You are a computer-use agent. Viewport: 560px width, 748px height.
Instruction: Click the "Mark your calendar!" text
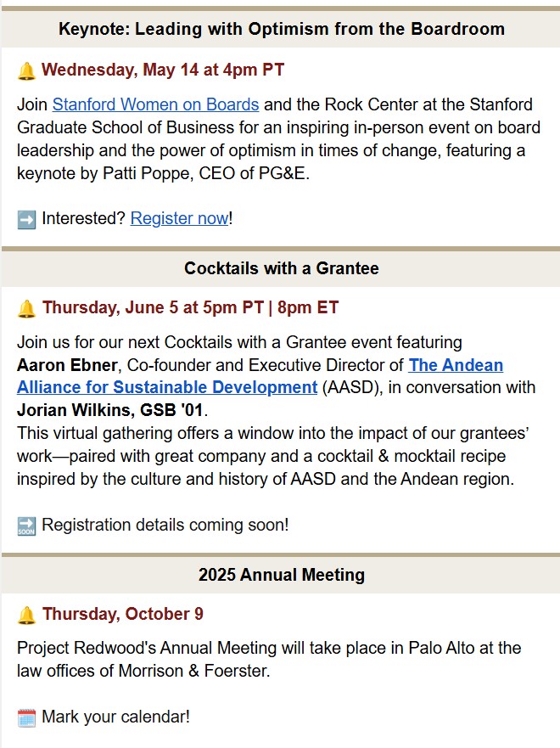coord(115,717)
